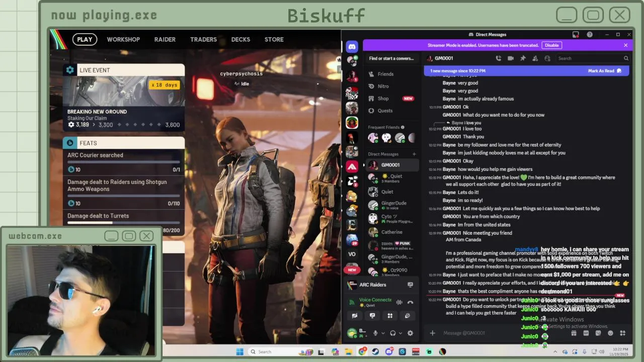
Task: Open pinned messages in the DM
Action: click(523, 58)
